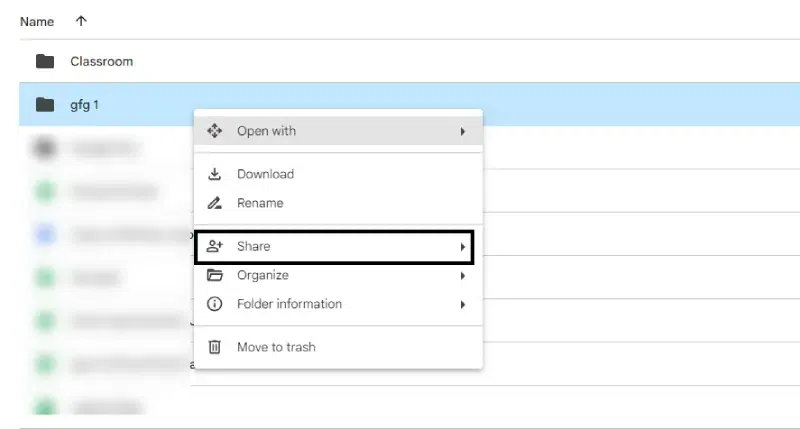Expand the Open with submenu arrow
Viewport: 800px width, 429px height.
pos(463,131)
